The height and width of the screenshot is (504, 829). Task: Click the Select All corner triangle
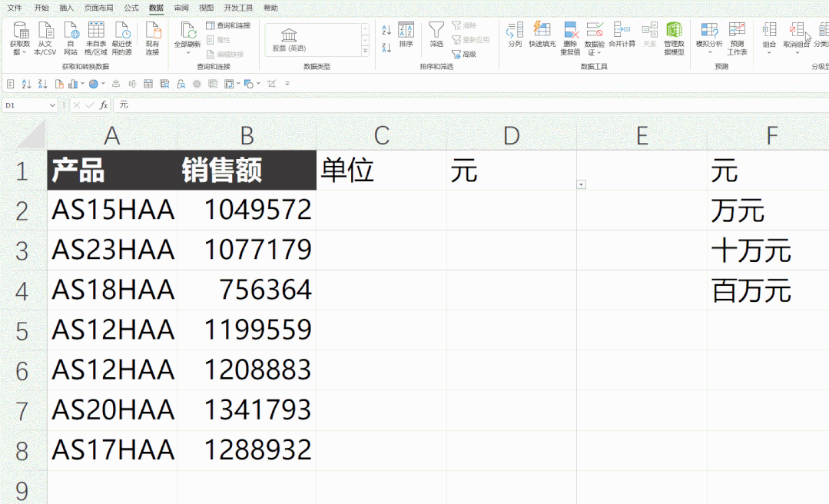[32, 135]
